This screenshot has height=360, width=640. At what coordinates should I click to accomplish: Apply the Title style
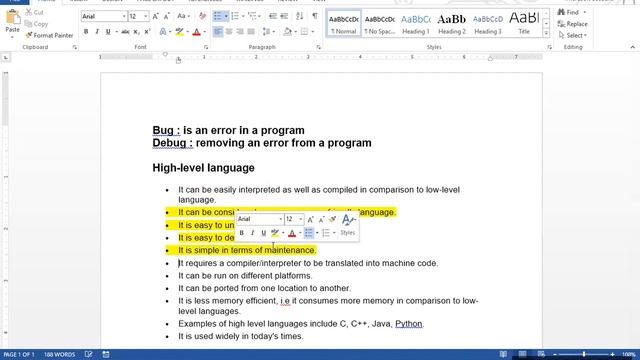tap(524, 24)
